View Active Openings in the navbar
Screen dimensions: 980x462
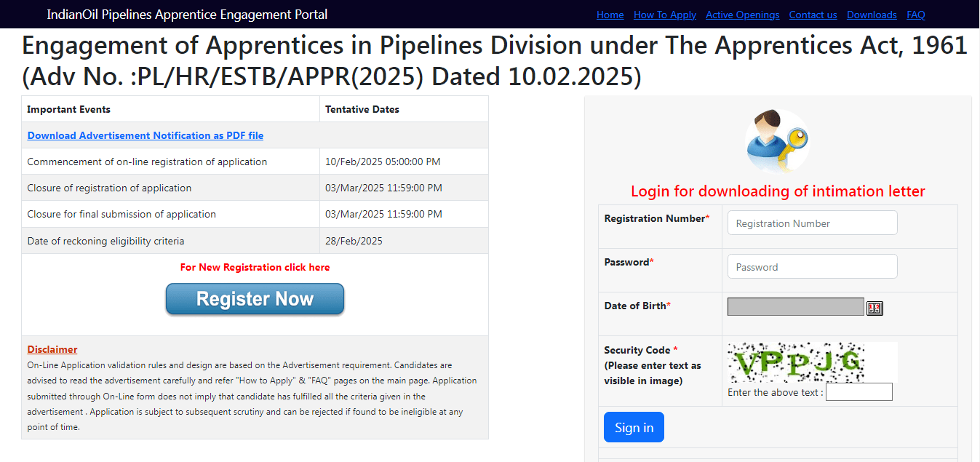tap(742, 15)
